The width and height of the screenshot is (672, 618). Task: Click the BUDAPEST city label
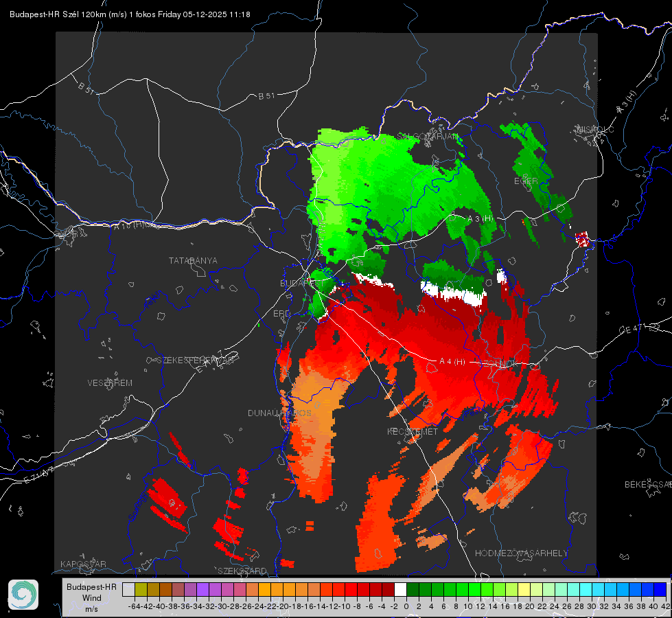tap(302, 283)
